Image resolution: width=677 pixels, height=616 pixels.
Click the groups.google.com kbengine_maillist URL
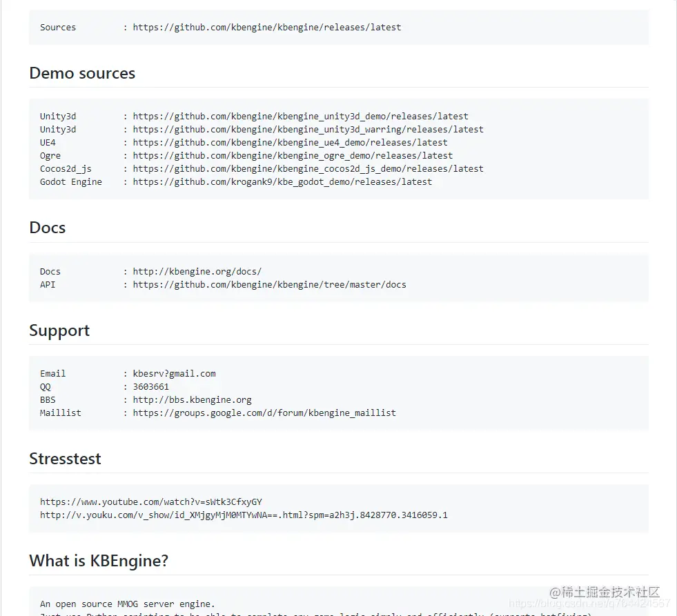click(x=264, y=413)
